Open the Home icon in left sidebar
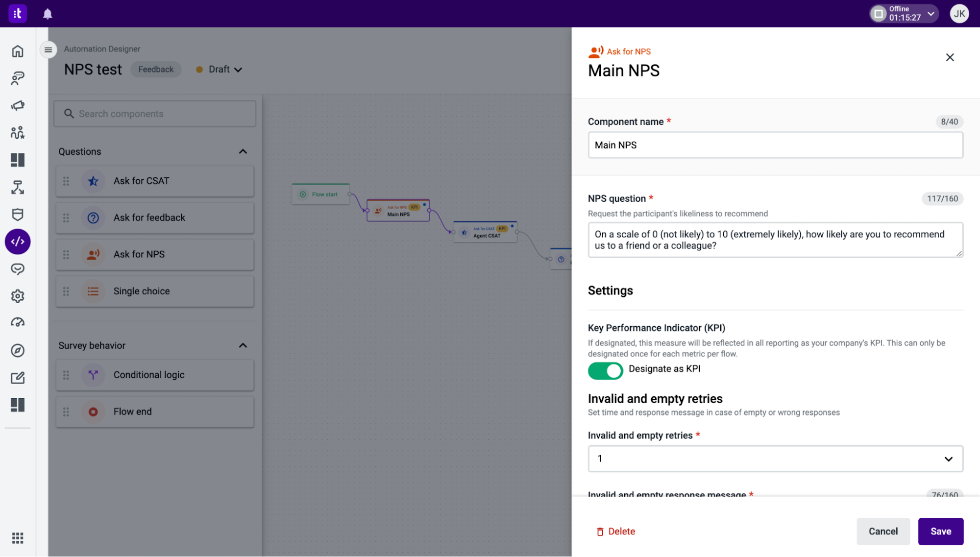This screenshot has height=557, width=980. pyautogui.click(x=18, y=51)
